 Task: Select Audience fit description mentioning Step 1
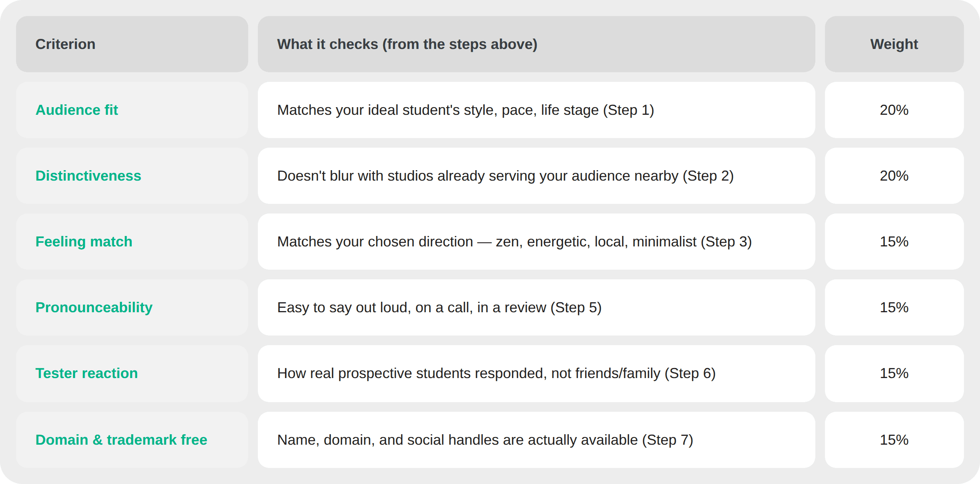[x=536, y=110]
